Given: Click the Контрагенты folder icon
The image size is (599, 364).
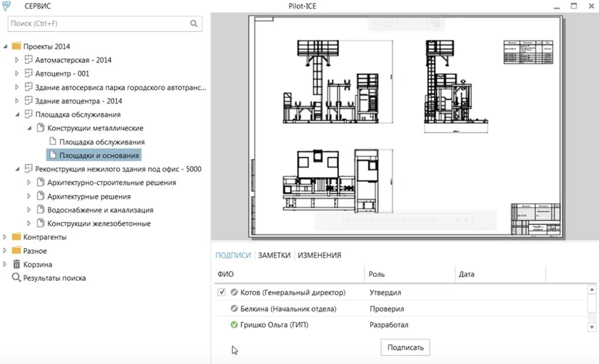Looking at the screenshot, I should 17,236.
